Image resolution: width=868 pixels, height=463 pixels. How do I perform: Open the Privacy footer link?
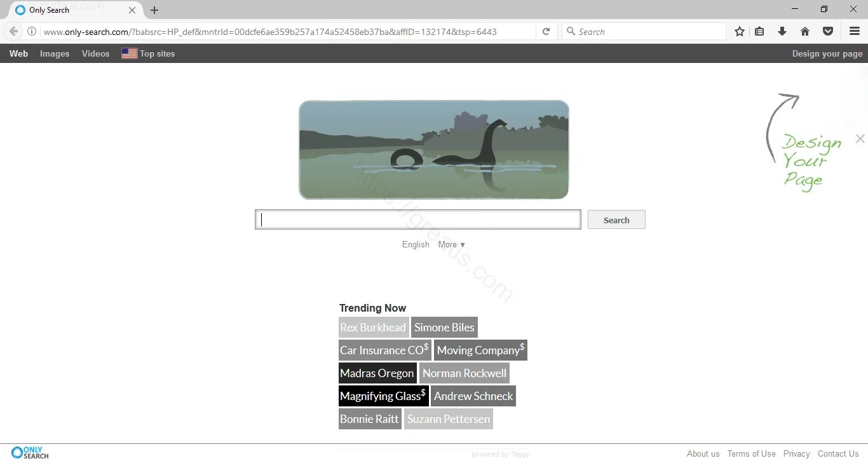click(796, 453)
